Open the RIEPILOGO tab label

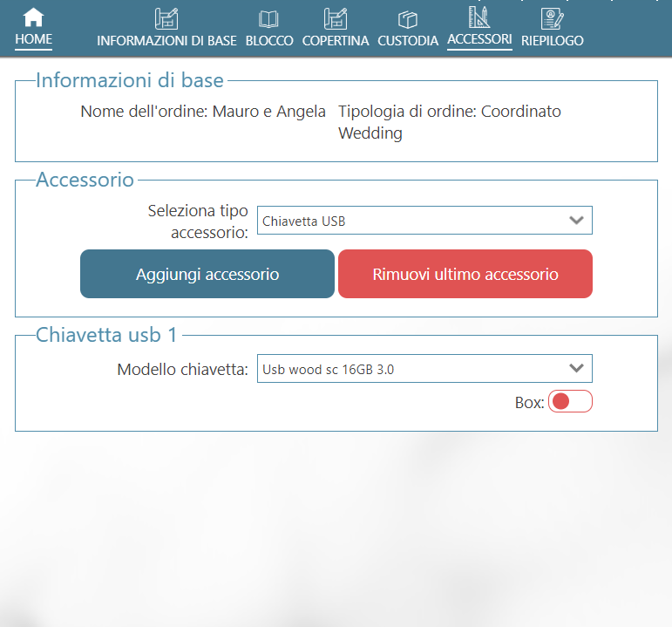click(552, 41)
